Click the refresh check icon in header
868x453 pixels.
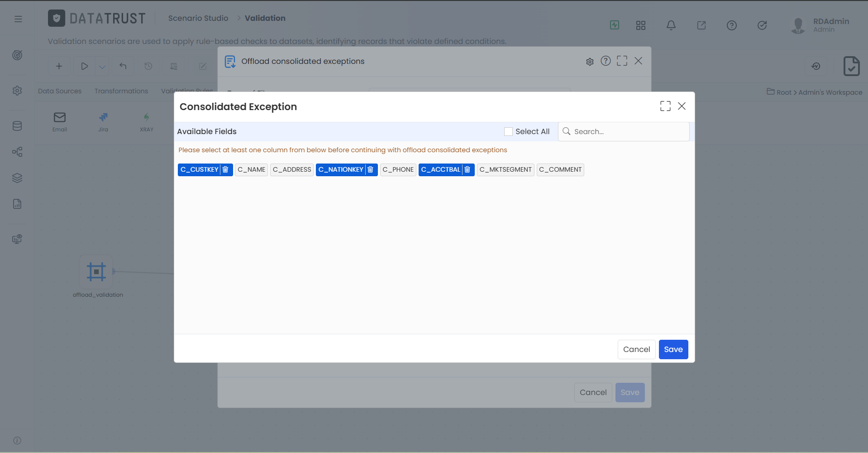(762, 25)
